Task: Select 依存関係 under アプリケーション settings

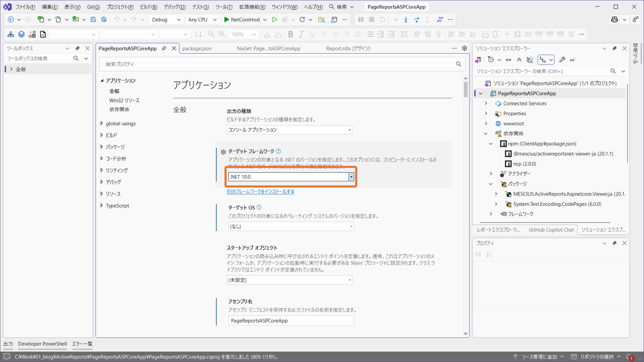Action: point(119,109)
